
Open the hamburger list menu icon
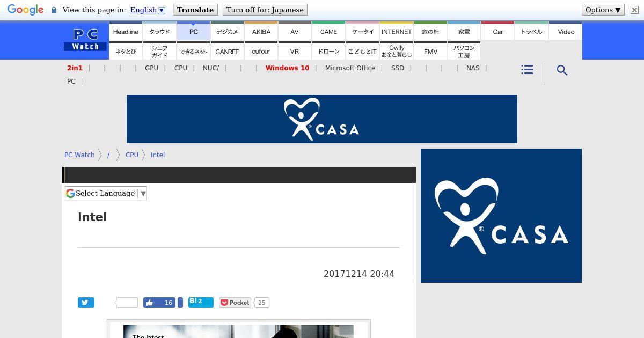click(527, 70)
